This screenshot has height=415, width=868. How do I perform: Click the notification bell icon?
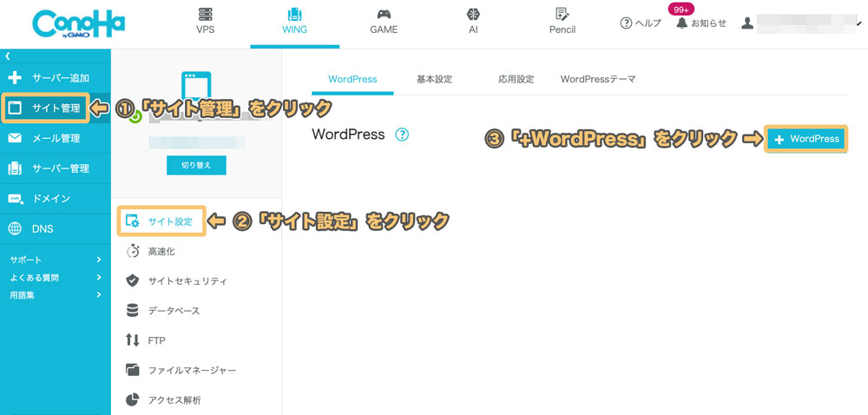682,23
